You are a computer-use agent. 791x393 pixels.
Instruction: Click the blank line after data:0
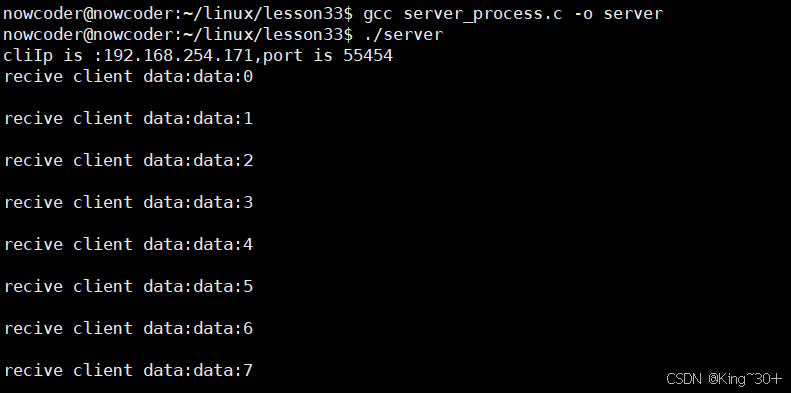[396, 97]
